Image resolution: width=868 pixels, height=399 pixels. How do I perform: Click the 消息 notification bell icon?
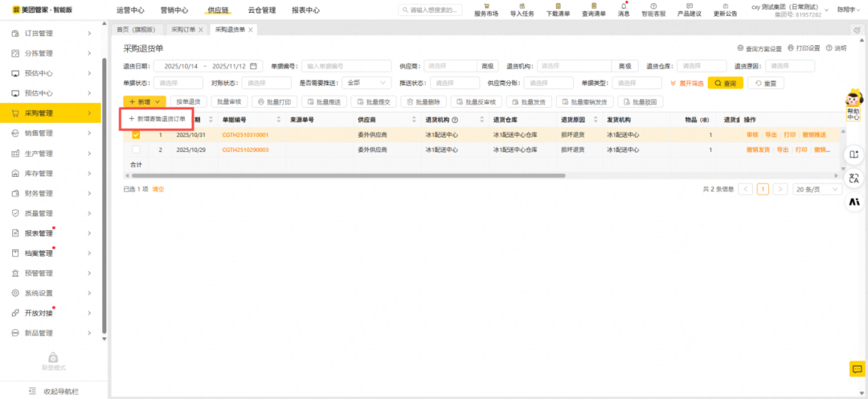point(624,6)
